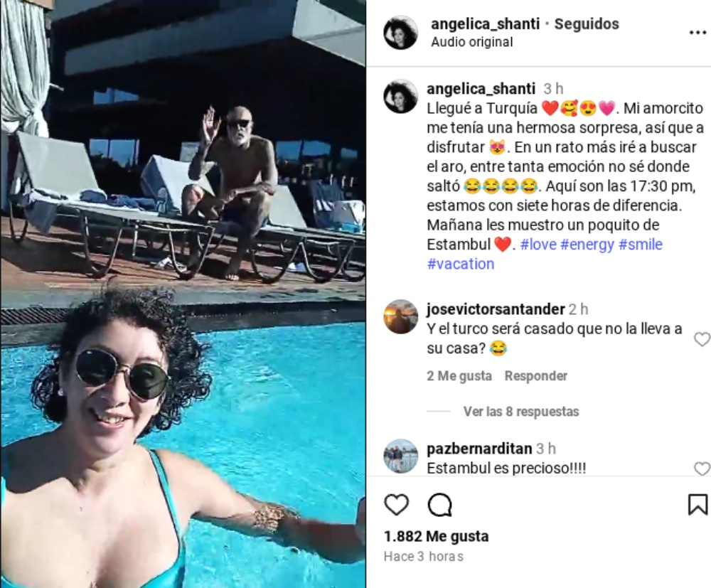
Task: Open josevictorsantander username link
Action: [x=496, y=309]
